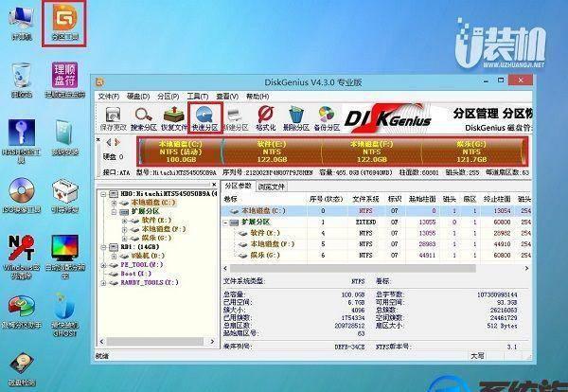Expand RAMDY_TOOLS in the disk tree
Image resolution: width=568 pixels, height=392 pixels.
pyautogui.click(x=103, y=282)
